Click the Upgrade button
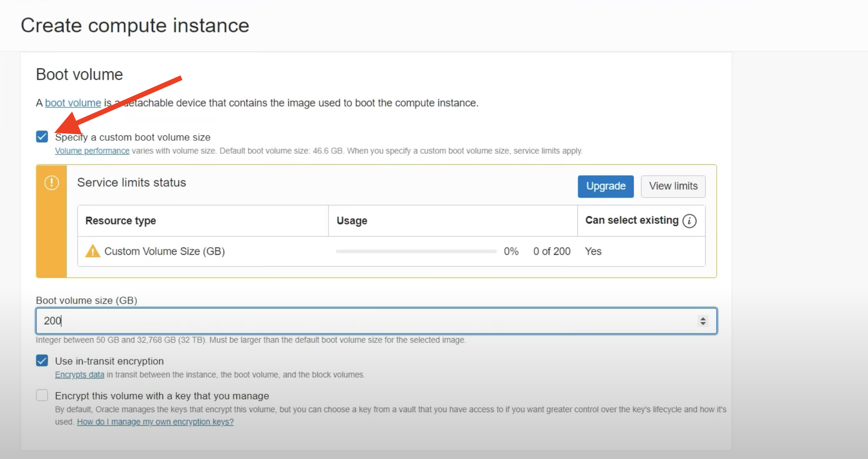The height and width of the screenshot is (459, 868). (605, 186)
